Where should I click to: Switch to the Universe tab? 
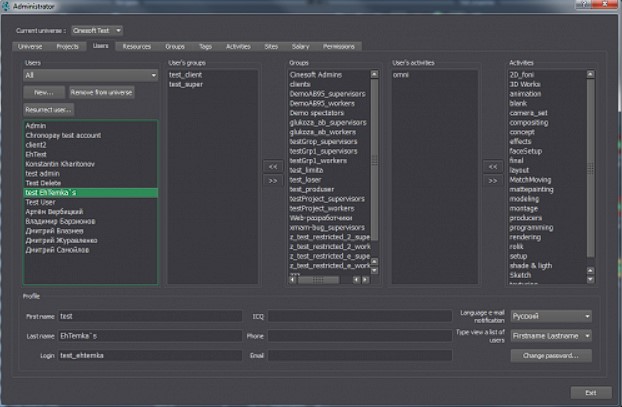(x=30, y=46)
